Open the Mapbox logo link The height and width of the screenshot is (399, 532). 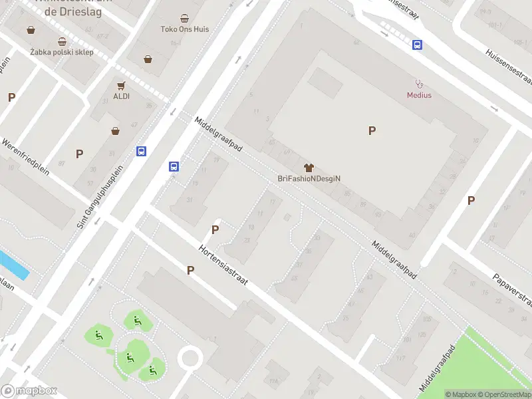point(29,391)
